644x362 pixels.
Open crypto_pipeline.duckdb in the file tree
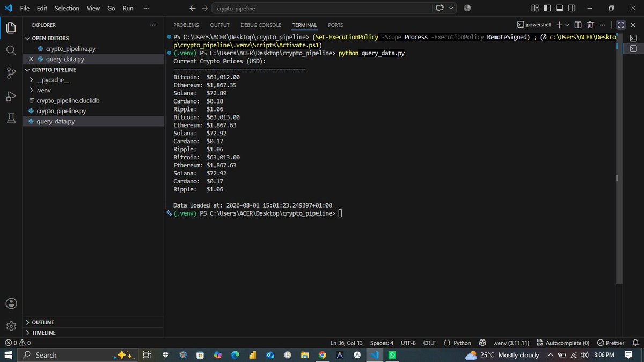coord(93,100)
